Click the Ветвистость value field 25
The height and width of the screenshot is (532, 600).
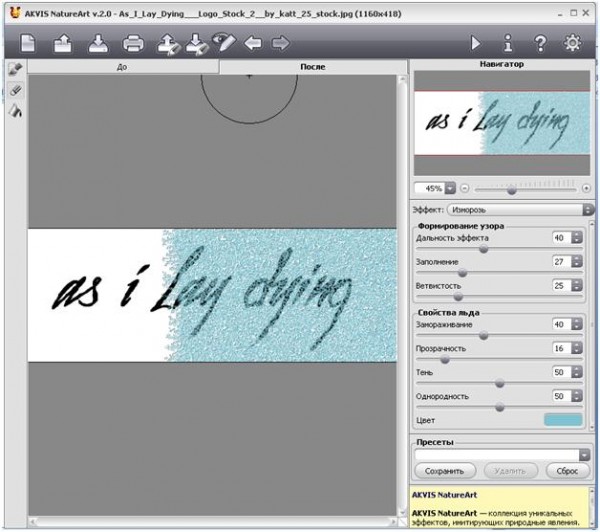[x=561, y=286]
